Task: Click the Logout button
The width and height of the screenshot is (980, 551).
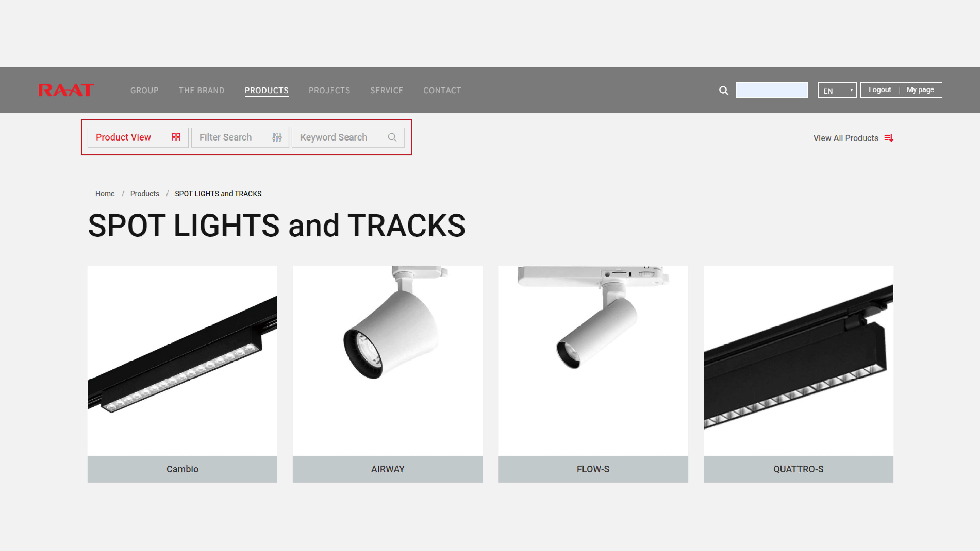Action: (x=880, y=89)
